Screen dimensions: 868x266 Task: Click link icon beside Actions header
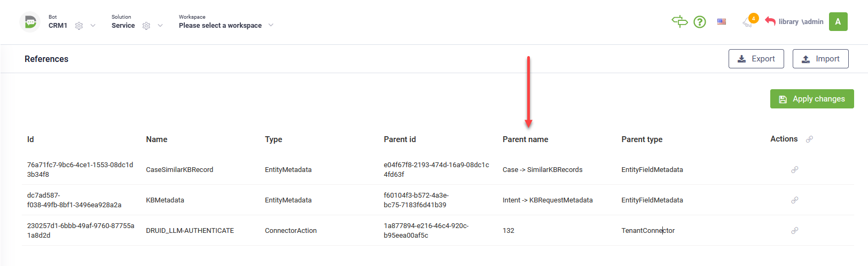click(810, 139)
